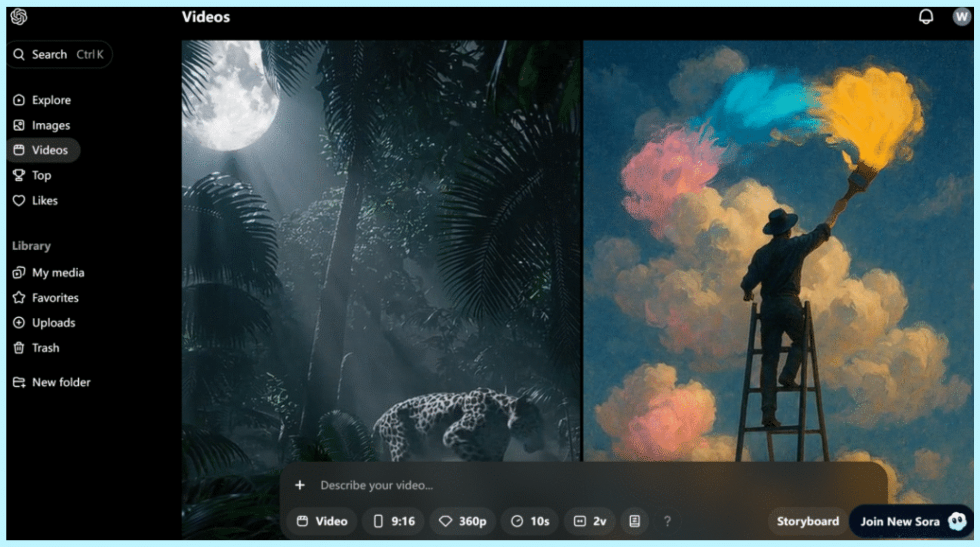980x547 pixels.
Task: Open the presets icon in prompt bar
Action: [x=634, y=521]
